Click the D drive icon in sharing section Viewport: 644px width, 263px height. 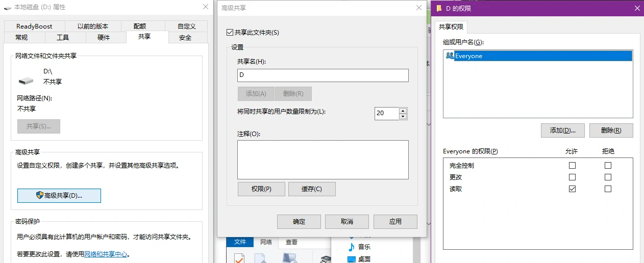[26, 81]
